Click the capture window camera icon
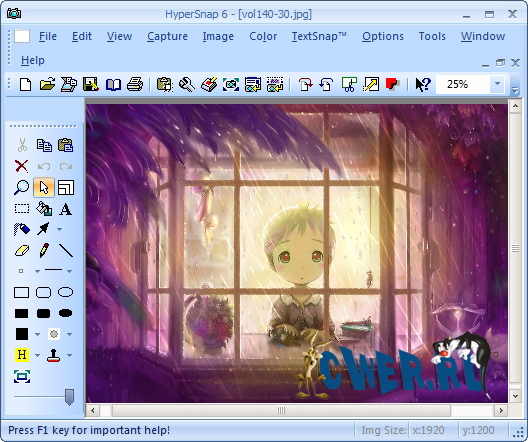This screenshot has width=528, height=442. [231, 84]
